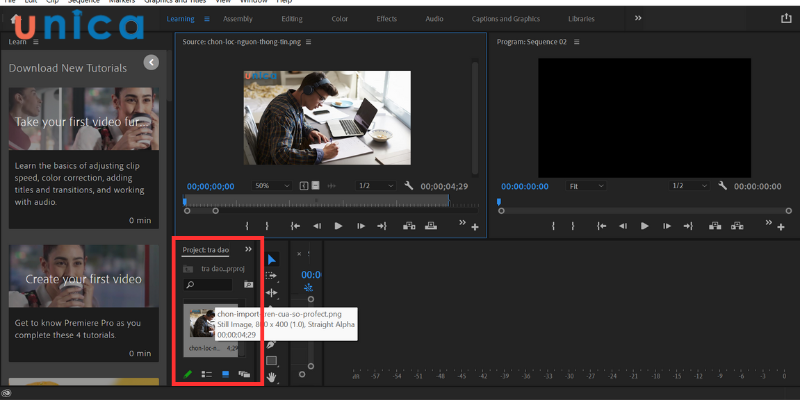Switch to the Editing workspace tab
Viewport: 800px width, 400px height.
pyautogui.click(x=292, y=18)
